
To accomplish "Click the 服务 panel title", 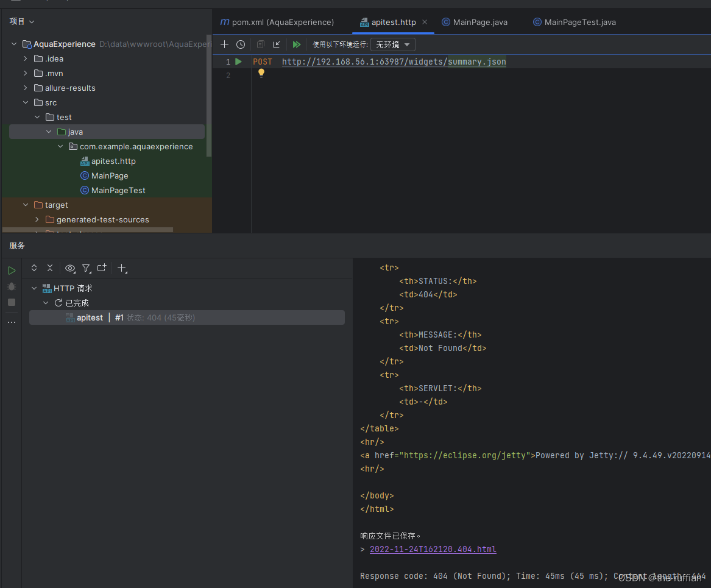I will [17, 246].
